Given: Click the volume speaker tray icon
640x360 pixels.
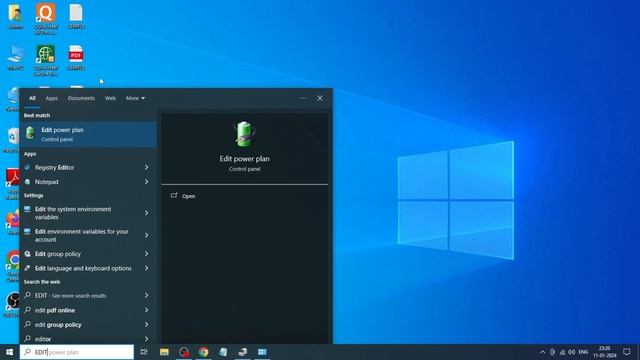Looking at the screenshot, I should click(571, 352).
